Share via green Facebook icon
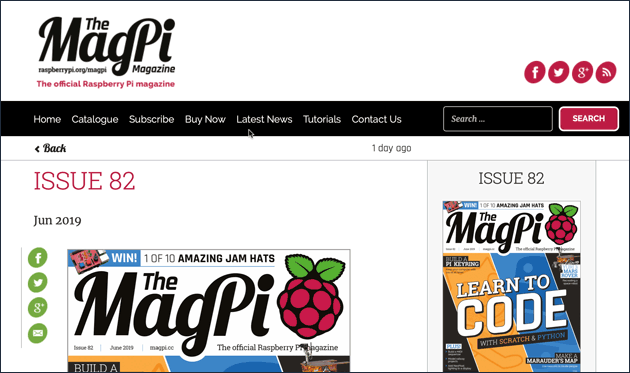 pyautogui.click(x=38, y=257)
